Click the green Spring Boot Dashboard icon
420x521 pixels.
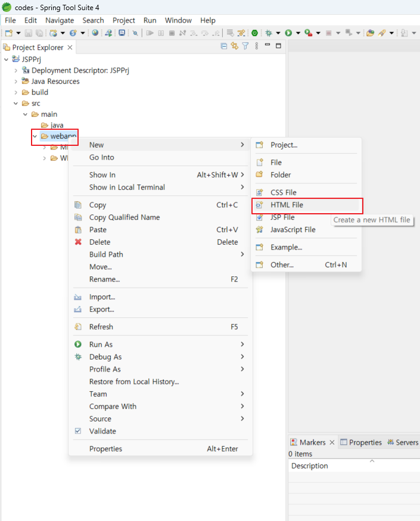pyautogui.click(x=255, y=33)
